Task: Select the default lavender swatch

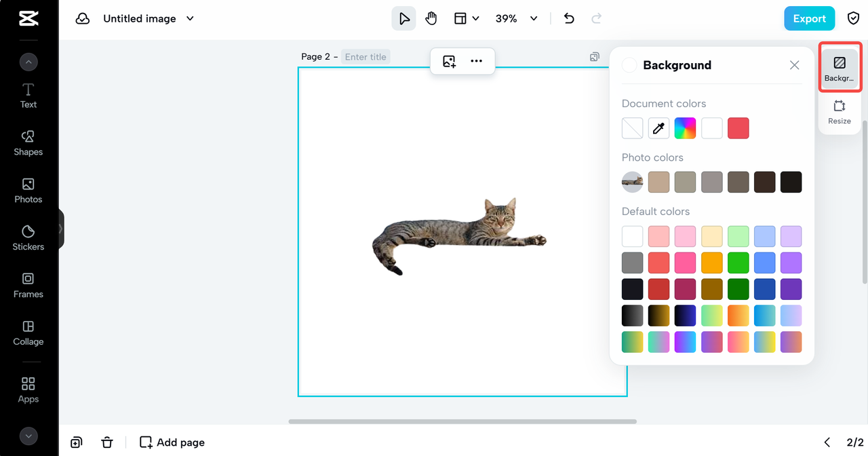Action: click(791, 236)
